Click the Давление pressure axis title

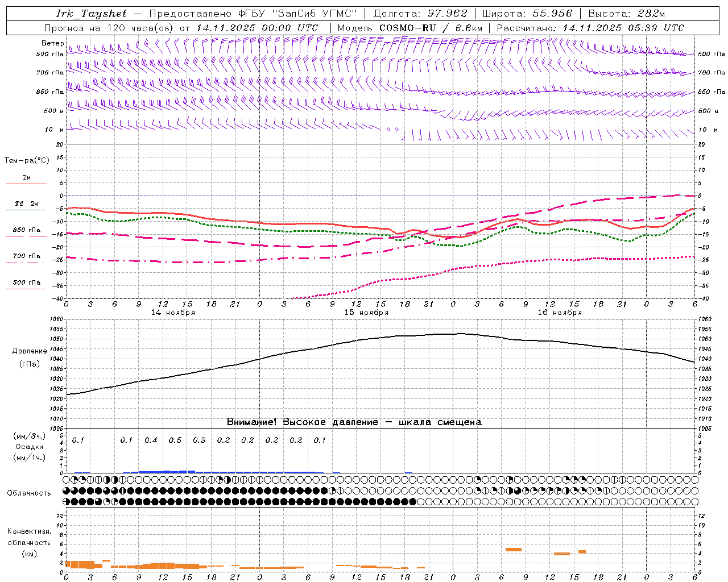(30, 351)
